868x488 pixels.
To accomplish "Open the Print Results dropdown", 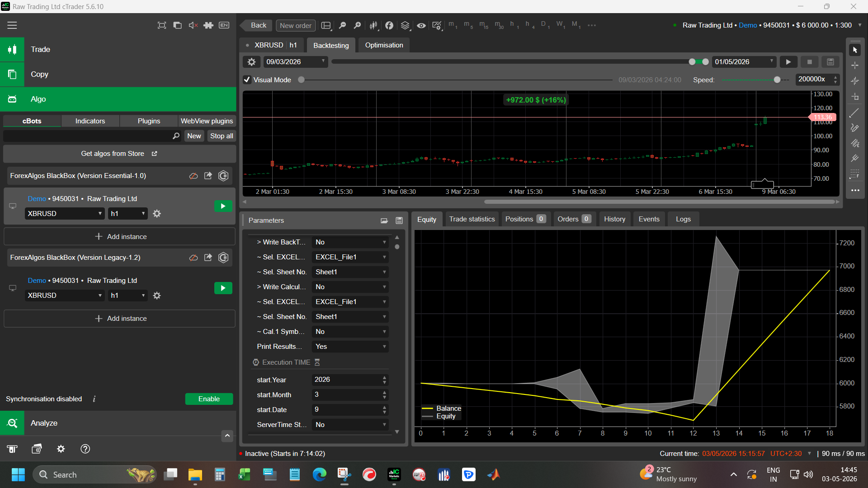I will coord(350,347).
